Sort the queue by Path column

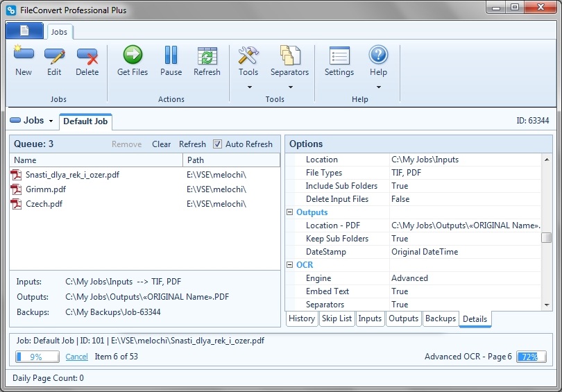pyautogui.click(x=232, y=160)
